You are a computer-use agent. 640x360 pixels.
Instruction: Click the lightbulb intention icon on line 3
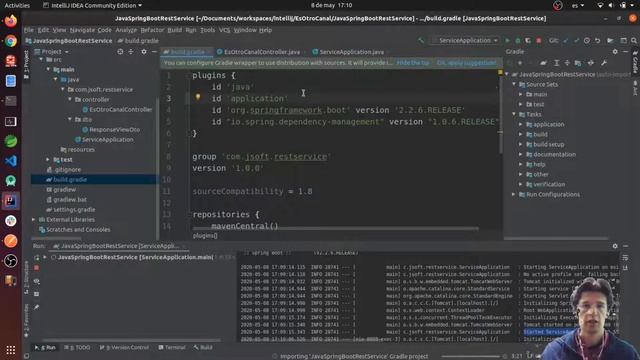198,97
